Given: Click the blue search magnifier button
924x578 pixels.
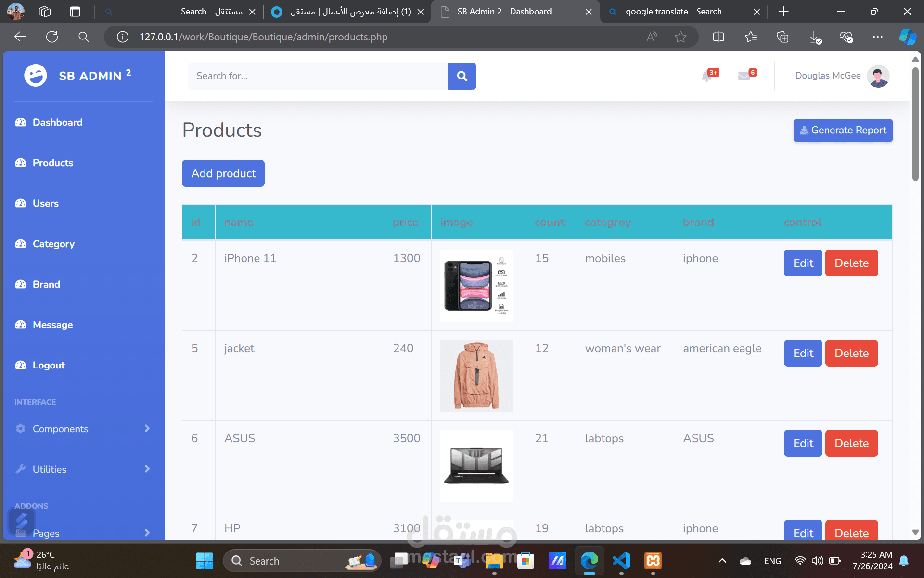Looking at the screenshot, I should click(462, 76).
